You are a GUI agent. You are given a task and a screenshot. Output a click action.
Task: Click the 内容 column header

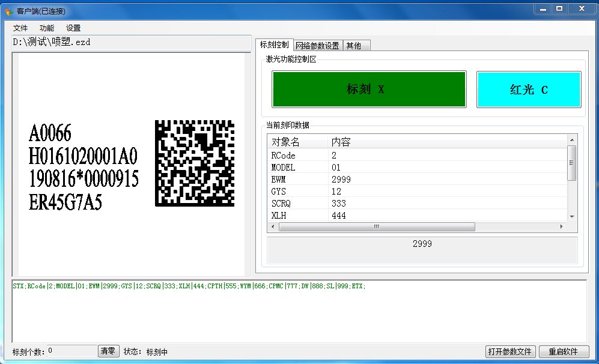pos(448,142)
